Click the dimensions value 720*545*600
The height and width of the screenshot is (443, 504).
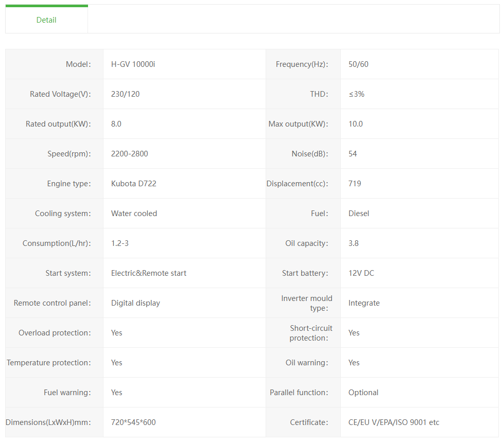coord(133,422)
